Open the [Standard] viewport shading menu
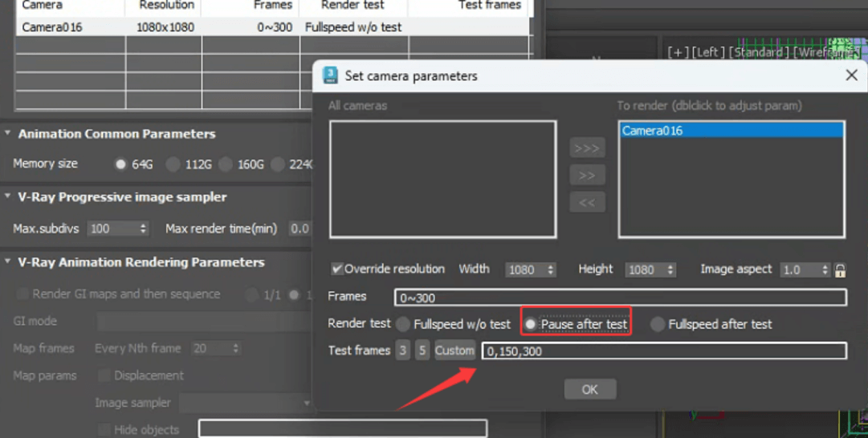Image resolution: width=868 pixels, height=438 pixels. tap(758, 52)
